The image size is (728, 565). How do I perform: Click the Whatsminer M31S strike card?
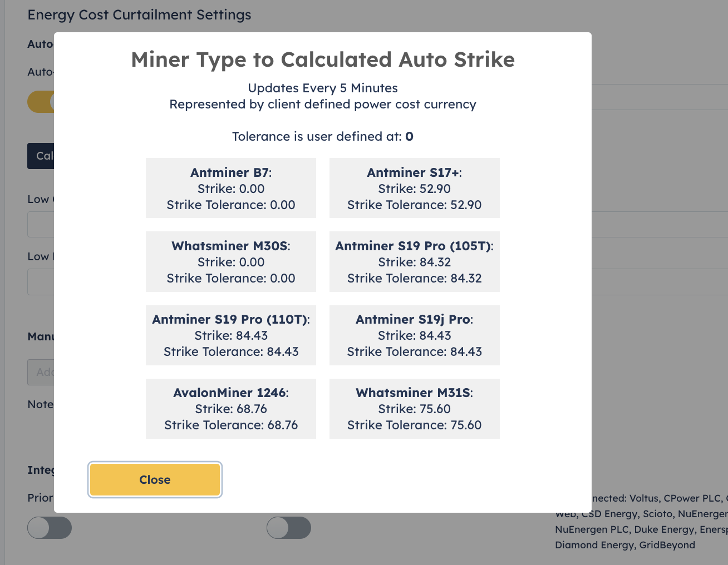point(415,408)
